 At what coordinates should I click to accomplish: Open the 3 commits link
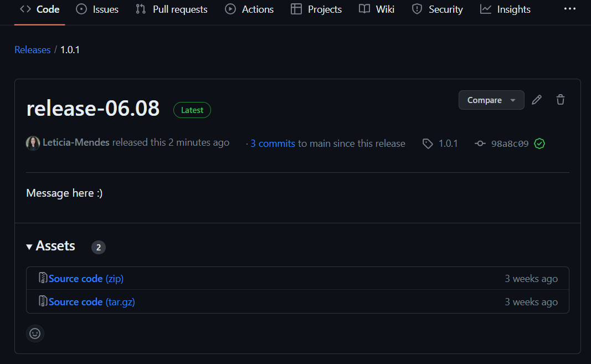coord(273,143)
